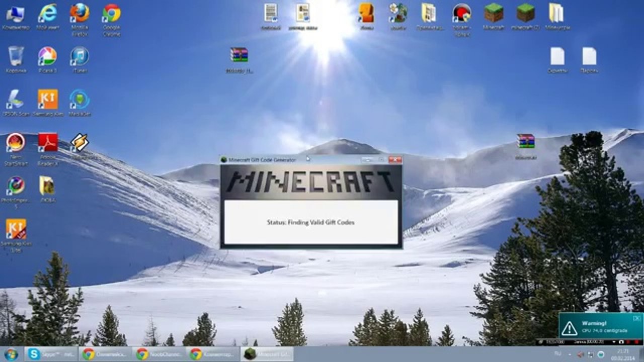The image size is (644, 362).
Task: Close the CPU temperature warning popup
Action: tap(636, 318)
